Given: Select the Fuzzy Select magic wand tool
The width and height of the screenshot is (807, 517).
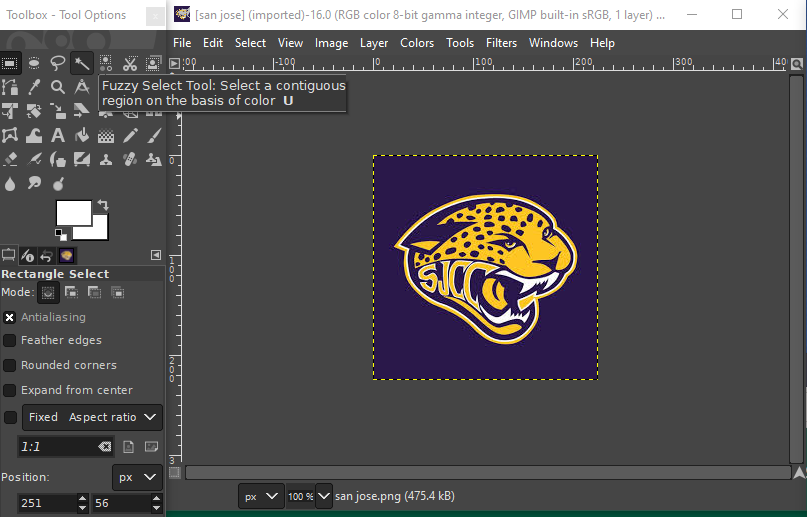Looking at the screenshot, I should 82,63.
